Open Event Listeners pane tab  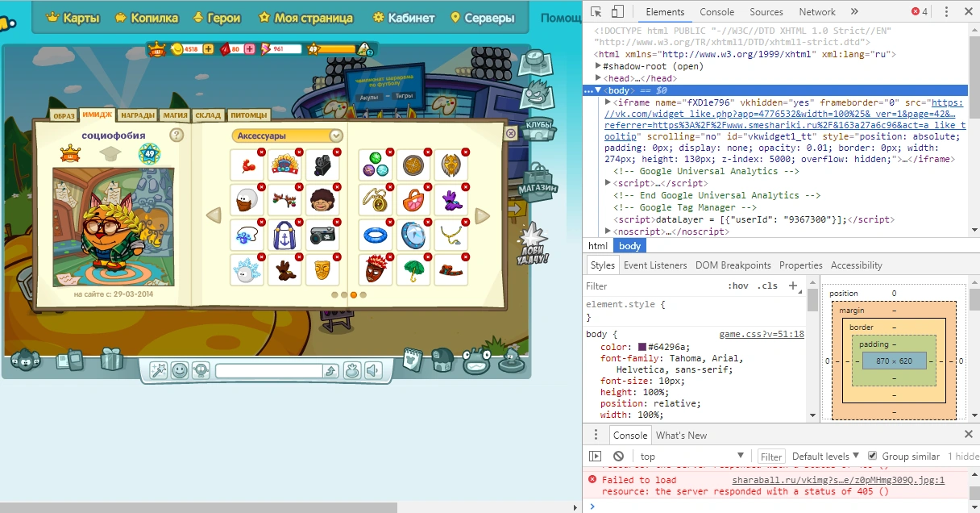(x=655, y=265)
